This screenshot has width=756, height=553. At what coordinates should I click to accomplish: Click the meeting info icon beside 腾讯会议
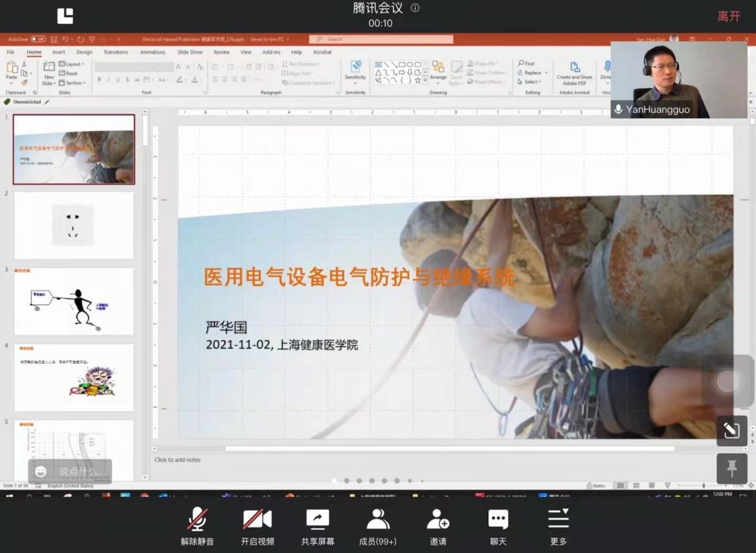[x=415, y=8]
